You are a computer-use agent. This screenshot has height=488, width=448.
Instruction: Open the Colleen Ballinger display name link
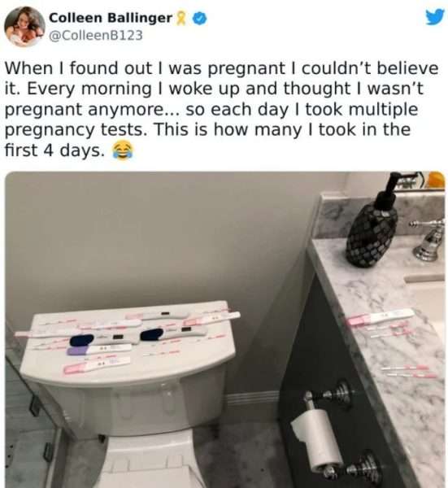pyautogui.click(x=111, y=18)
